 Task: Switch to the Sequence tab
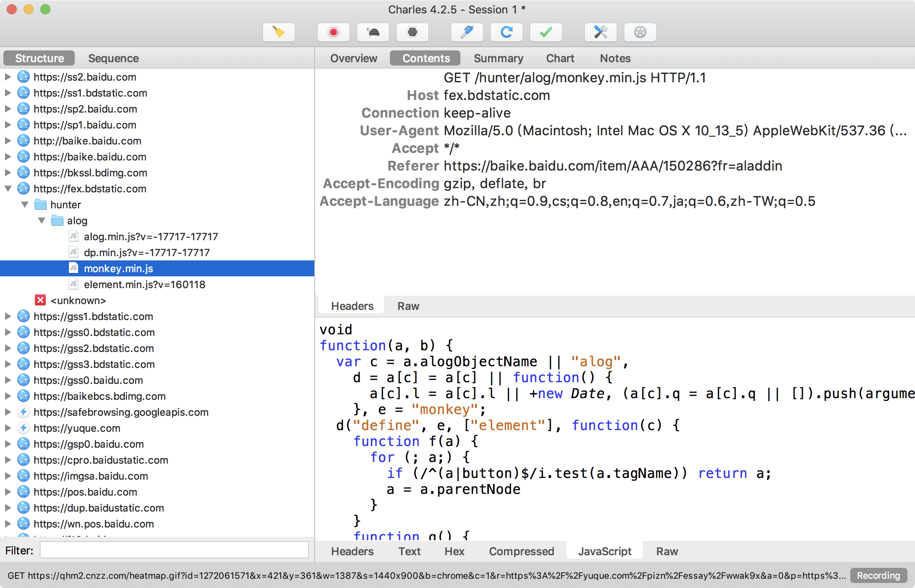[x=113, y=58]
